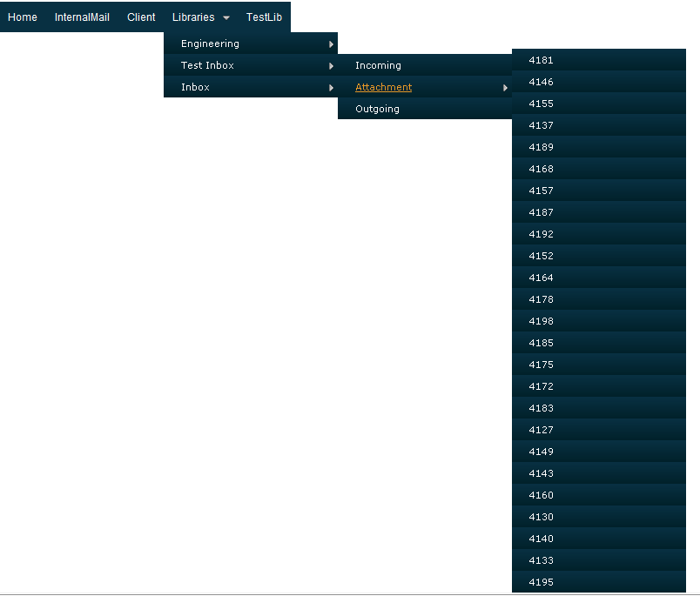Open the TestLib menu item

coord(264,17)
